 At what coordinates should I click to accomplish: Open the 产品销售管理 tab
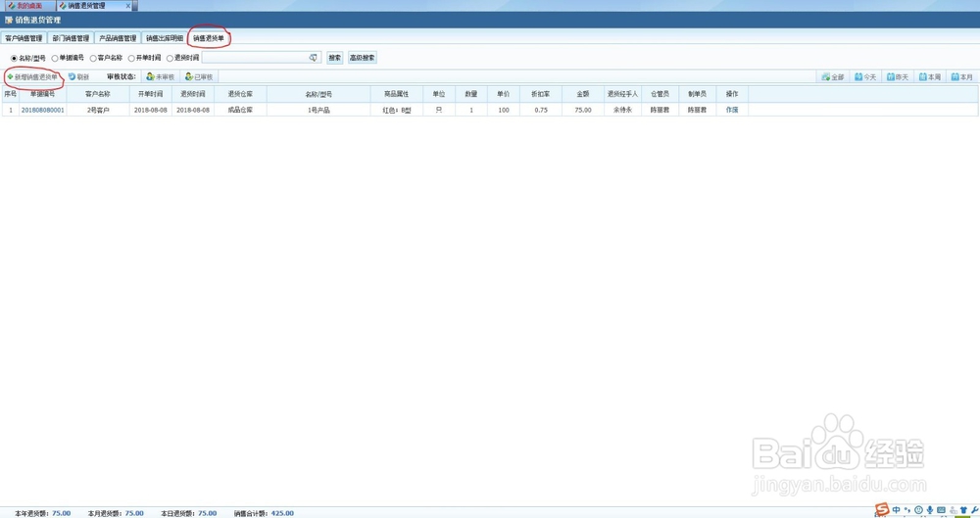pos(118,38)
